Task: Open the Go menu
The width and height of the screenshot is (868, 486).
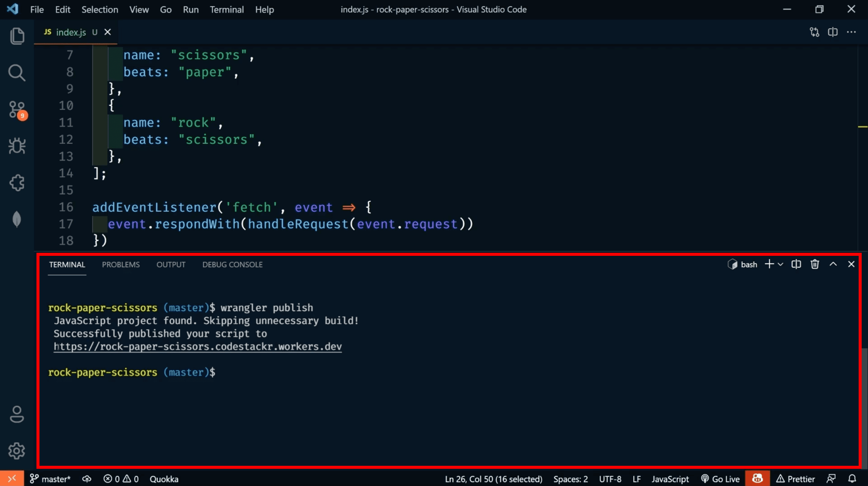Action: (x=165, y=9)
